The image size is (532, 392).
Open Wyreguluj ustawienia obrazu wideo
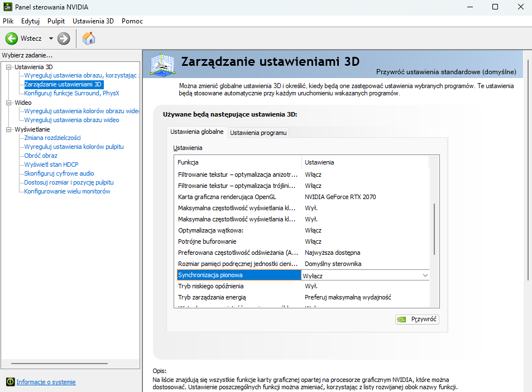click(x=71, y=120)
